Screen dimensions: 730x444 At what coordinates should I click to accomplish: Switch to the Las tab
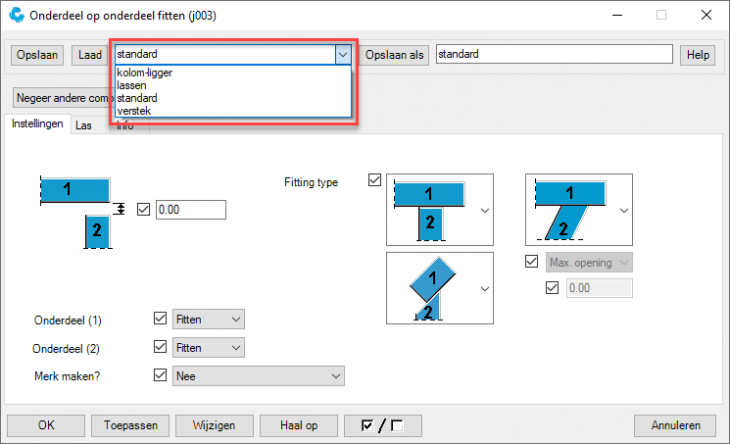click(x=84, y=125)
